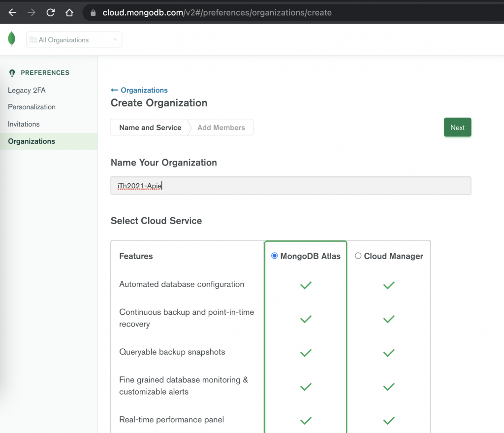504x433 pixels.
Task: Open Legacy 2FA preferences
Action: pos(27,90)
